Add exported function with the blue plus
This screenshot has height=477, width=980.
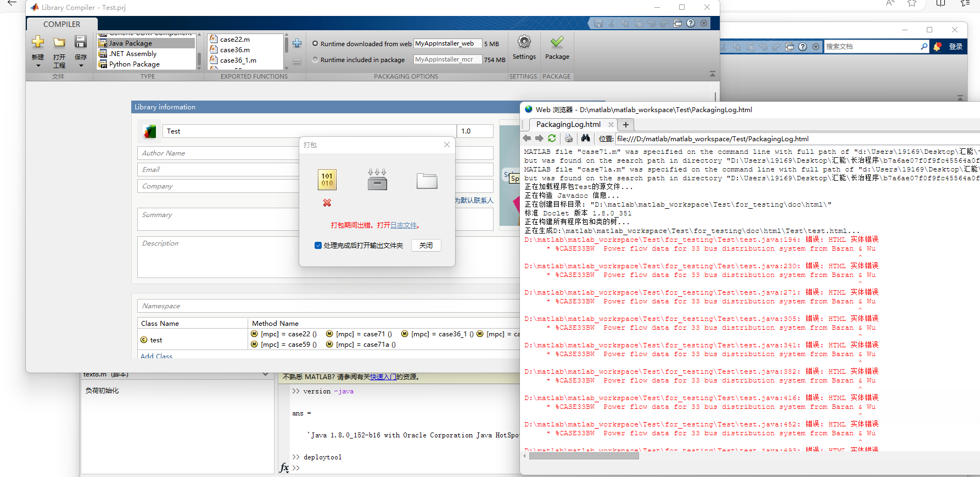tap(297, 43)
